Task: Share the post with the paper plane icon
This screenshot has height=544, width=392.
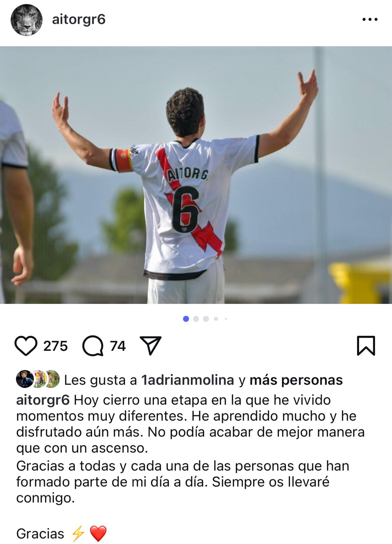Action: tap(150, 345)
